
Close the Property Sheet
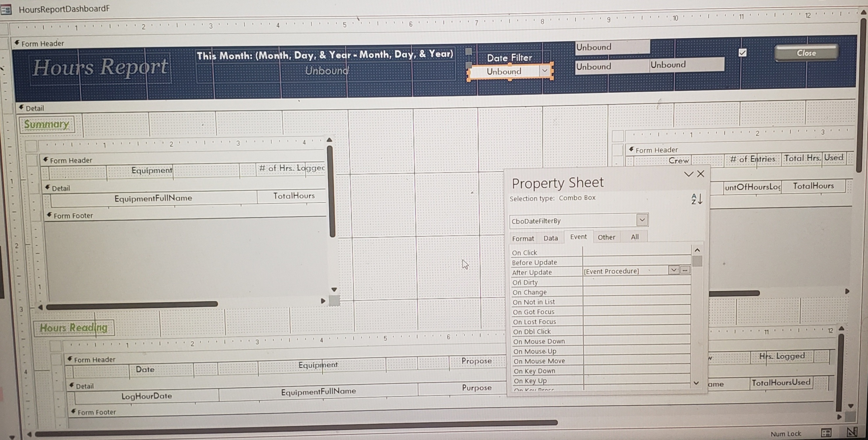point(700,174)
